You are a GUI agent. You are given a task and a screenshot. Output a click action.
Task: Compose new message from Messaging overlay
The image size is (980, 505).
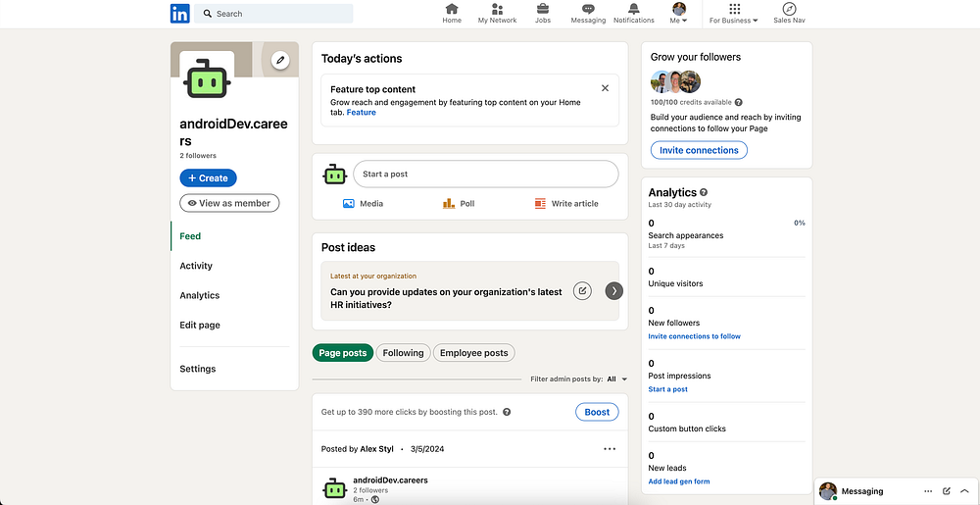coord(947,491)
